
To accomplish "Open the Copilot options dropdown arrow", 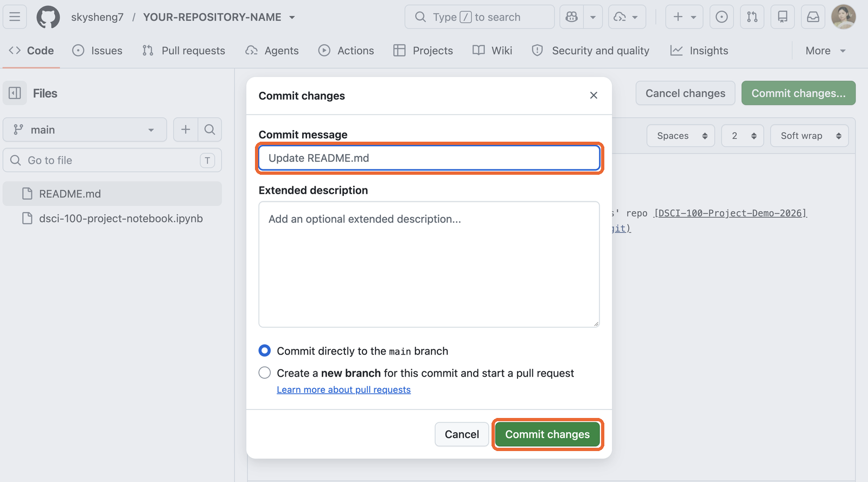I will click(593, 17).
